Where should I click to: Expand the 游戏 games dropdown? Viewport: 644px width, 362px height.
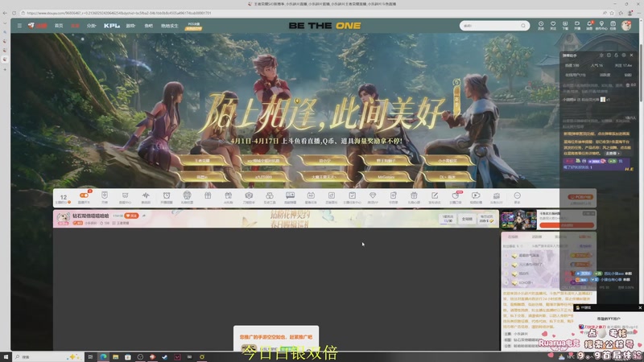click(130, 26)
